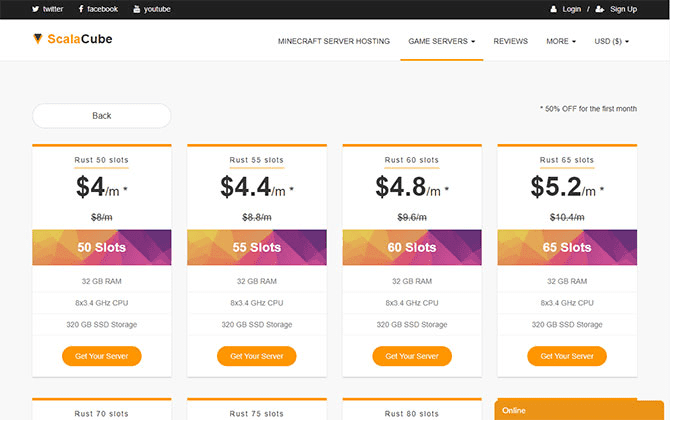This screenshot has width=675, height=442.
Task: Click the 50 Slots colorful banner
Action: pyautogui.click(x=102, y=247)
